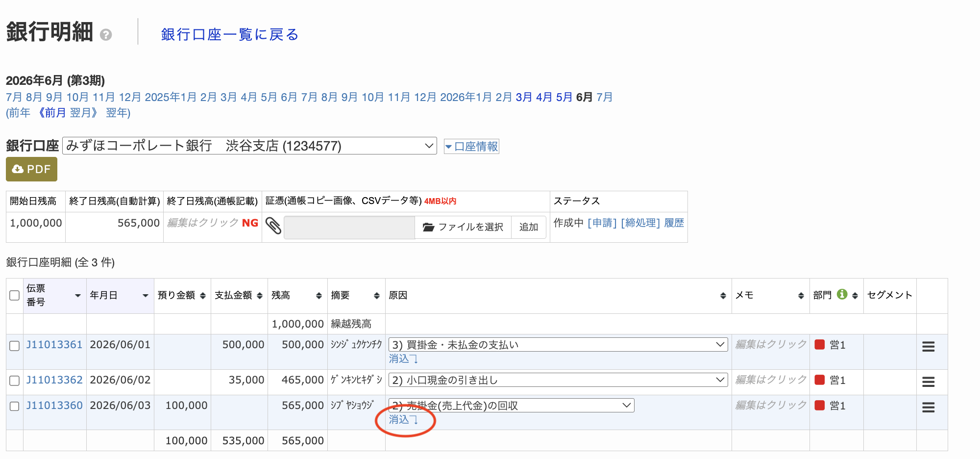Sort by 支払金額 column arrows
Screen dimensions: 980x459
(x=260, y=296)
